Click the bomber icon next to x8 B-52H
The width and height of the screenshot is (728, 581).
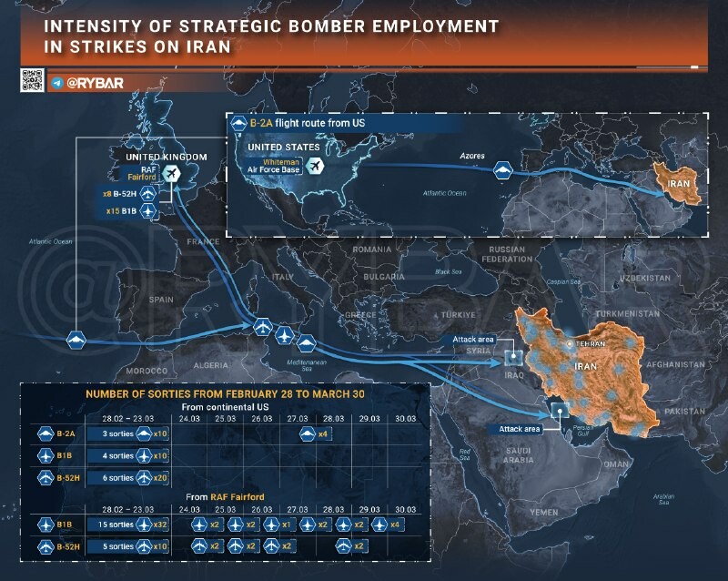click(147, 194)
